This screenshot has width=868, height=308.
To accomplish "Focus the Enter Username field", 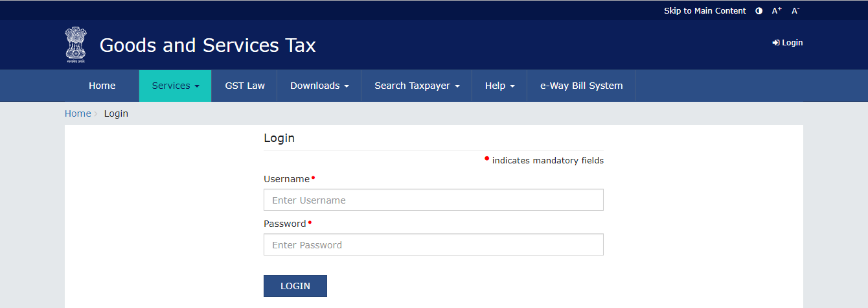I will [433, 200].
